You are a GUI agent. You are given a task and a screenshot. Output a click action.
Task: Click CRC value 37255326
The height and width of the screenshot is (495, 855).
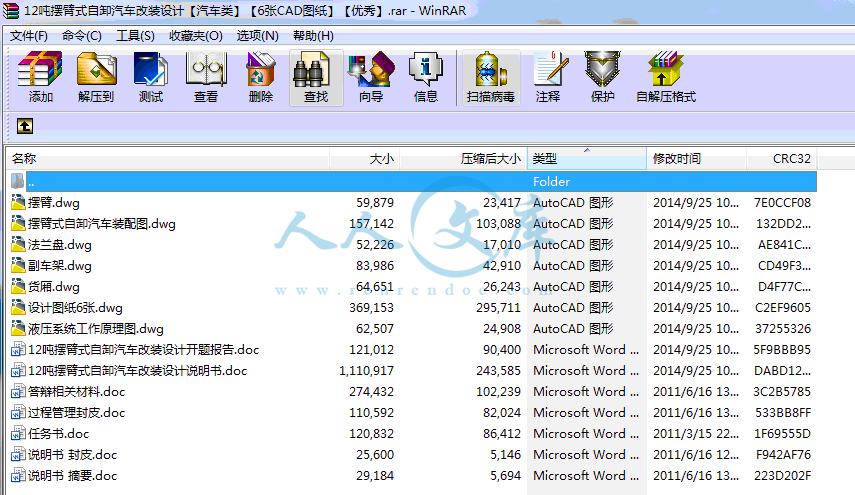(782, 329)
